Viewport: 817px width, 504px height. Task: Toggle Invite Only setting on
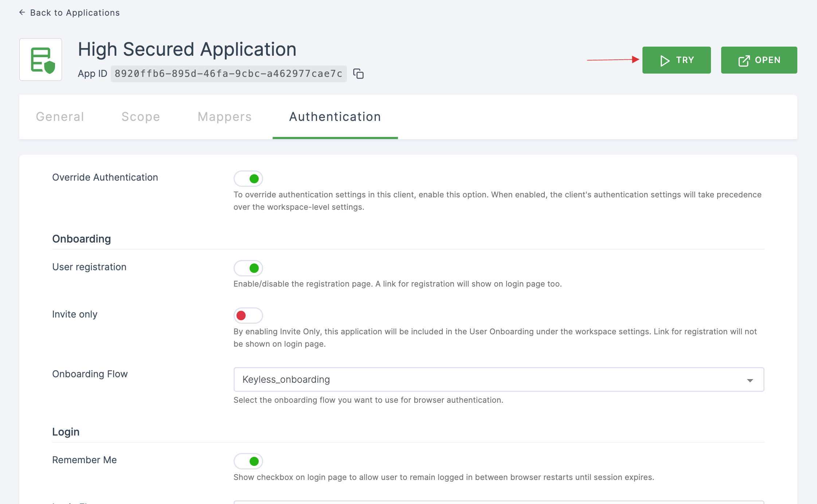tap(247, 315)
